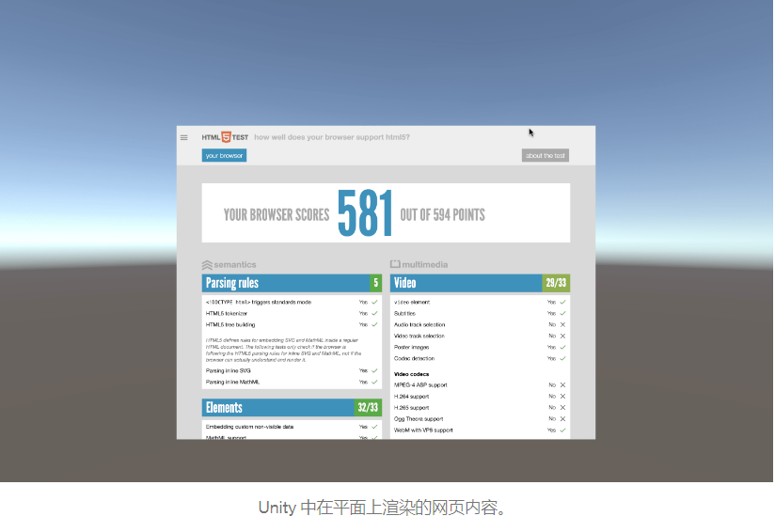The width and height of the screenshot is (775, 532).
Task: Click the X mark for Ogg Theora support
Action: coord(562,419)
